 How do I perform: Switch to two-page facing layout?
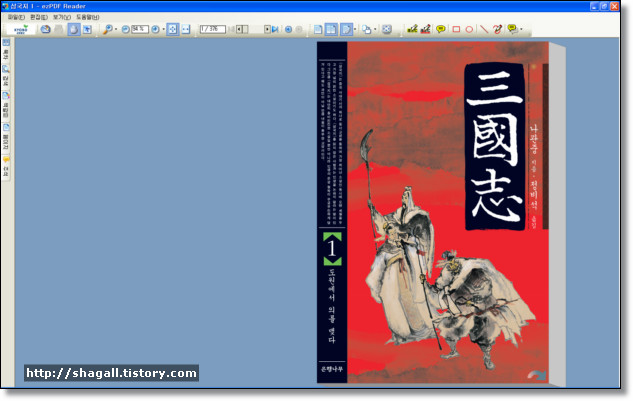pos(331,29)
